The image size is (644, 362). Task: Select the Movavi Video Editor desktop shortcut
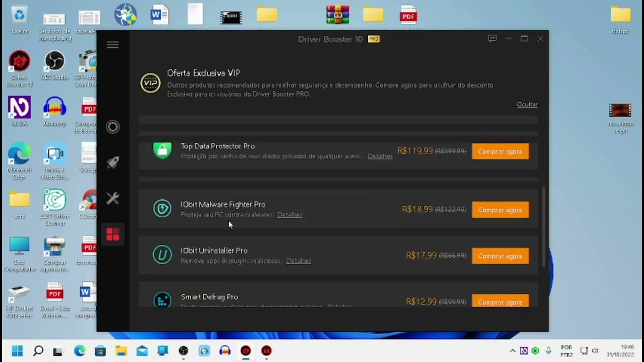[54, 161]
